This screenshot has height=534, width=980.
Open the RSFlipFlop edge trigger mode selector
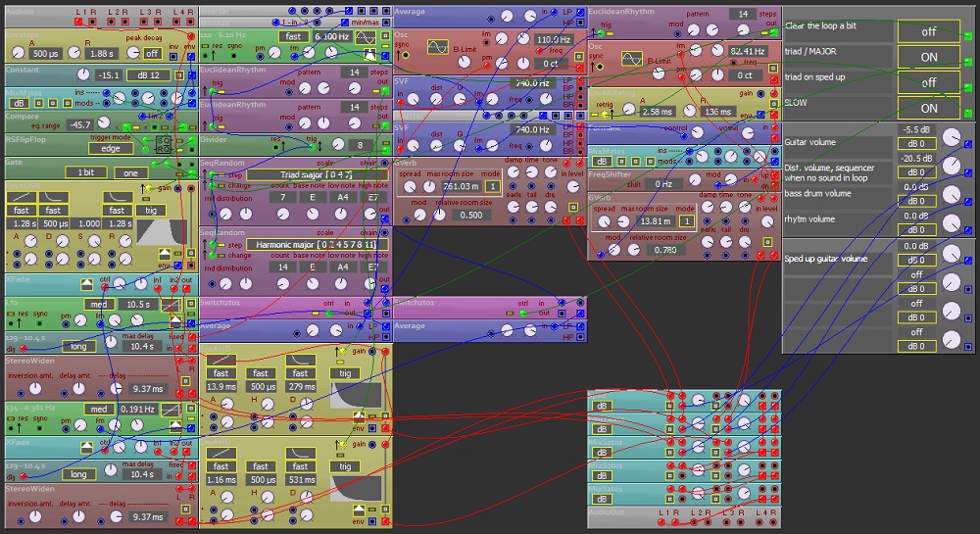click(111, 149)
